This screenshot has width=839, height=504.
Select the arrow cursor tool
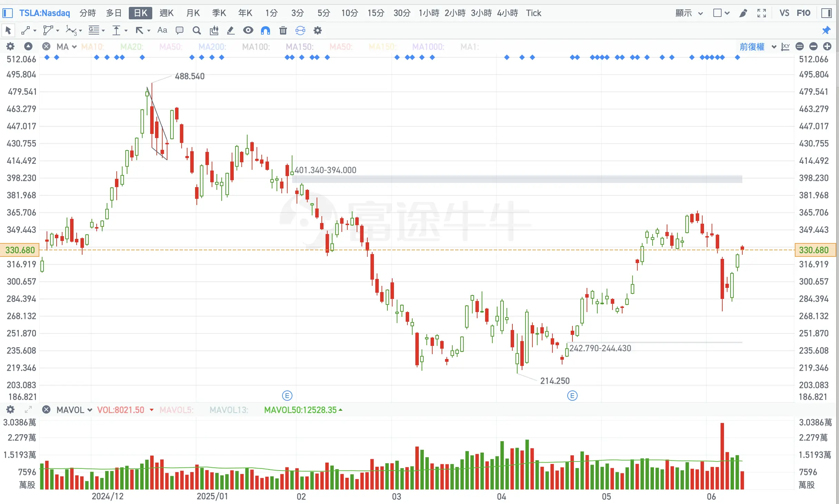(8, 30)
